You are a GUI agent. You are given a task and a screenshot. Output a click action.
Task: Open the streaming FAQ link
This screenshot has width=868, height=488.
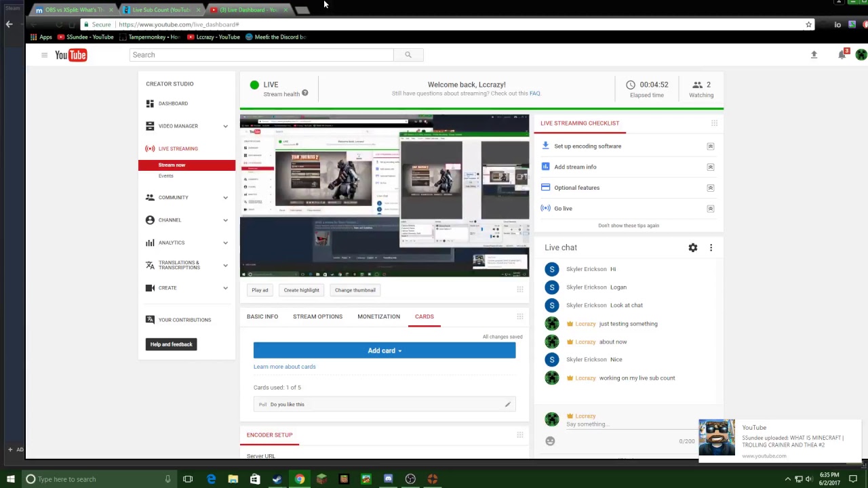tap(534, 94)
